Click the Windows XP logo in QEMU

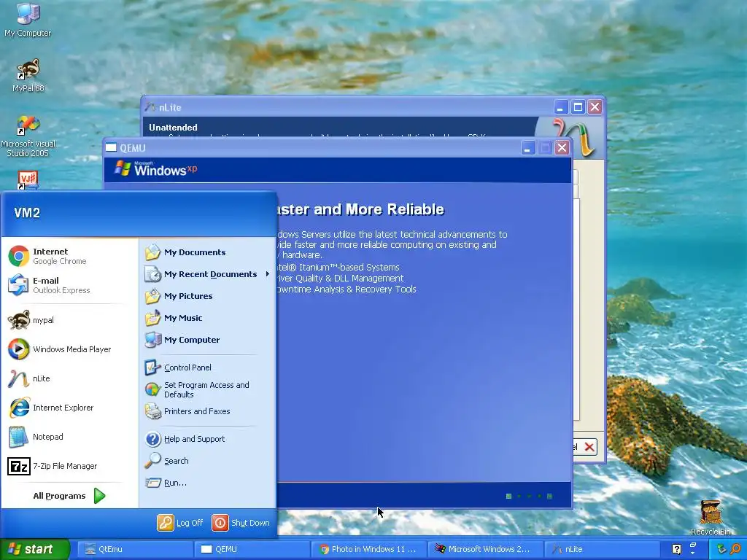tap(156, 168)
